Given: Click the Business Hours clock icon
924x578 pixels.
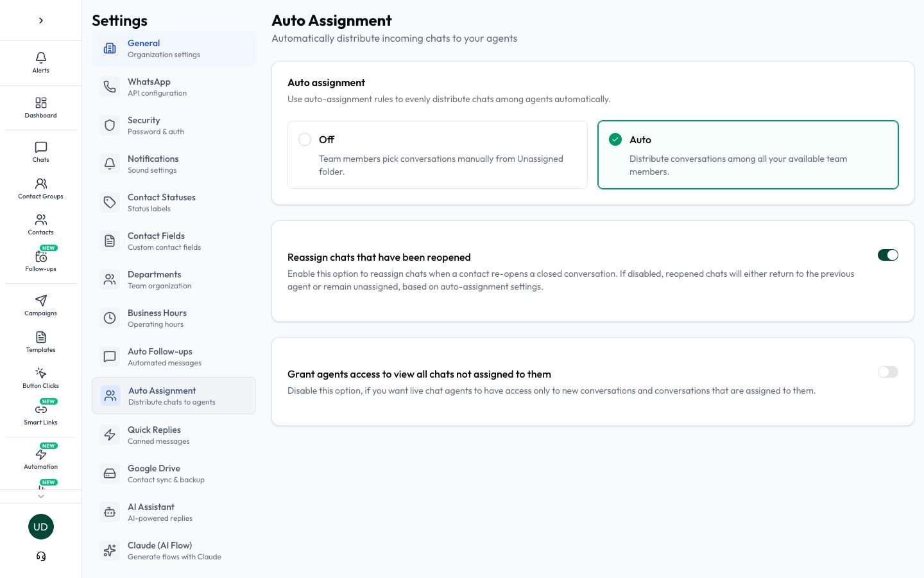Looking at the screenshot, I should tap(110, 318).
